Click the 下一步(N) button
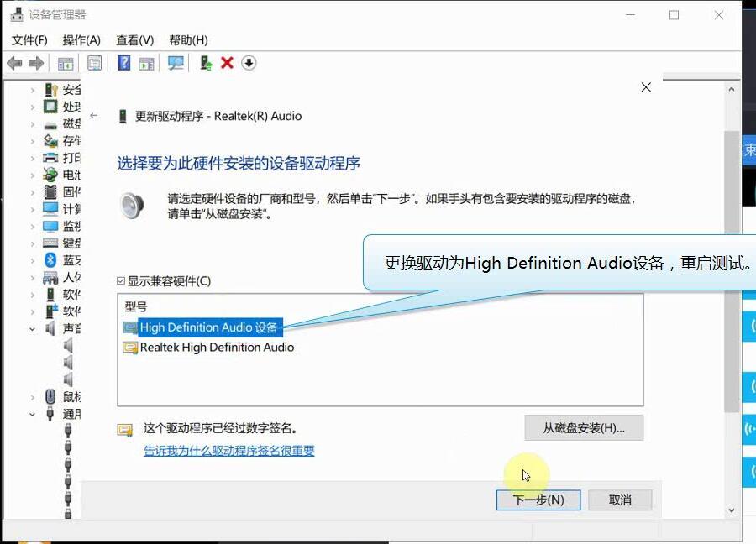The height and width of the screenshot is (544, 756). 538,500
